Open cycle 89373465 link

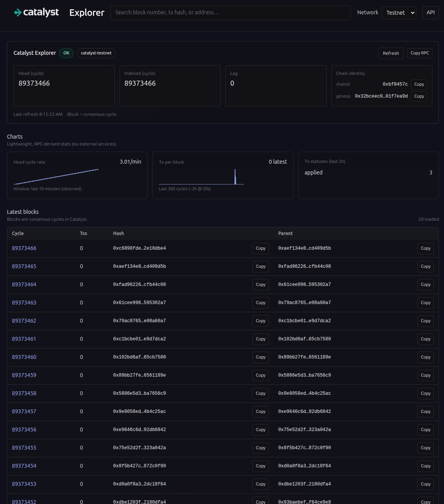coord(24,266)
